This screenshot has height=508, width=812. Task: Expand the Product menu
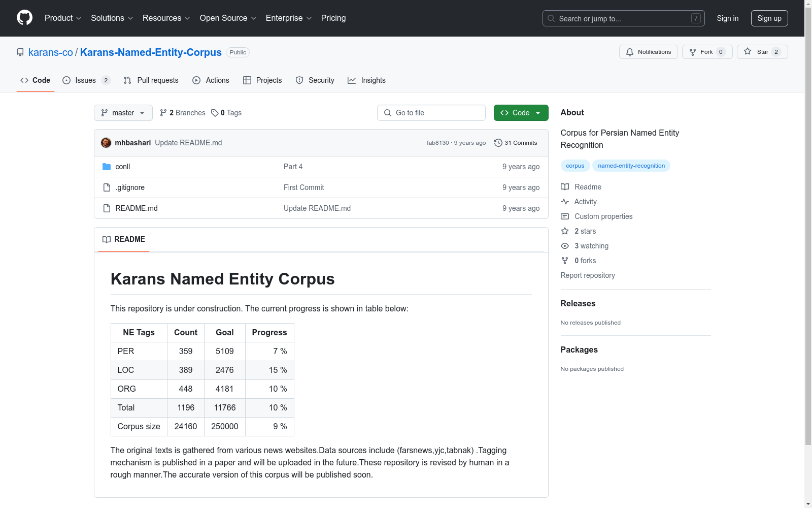(x=63, y=18)
